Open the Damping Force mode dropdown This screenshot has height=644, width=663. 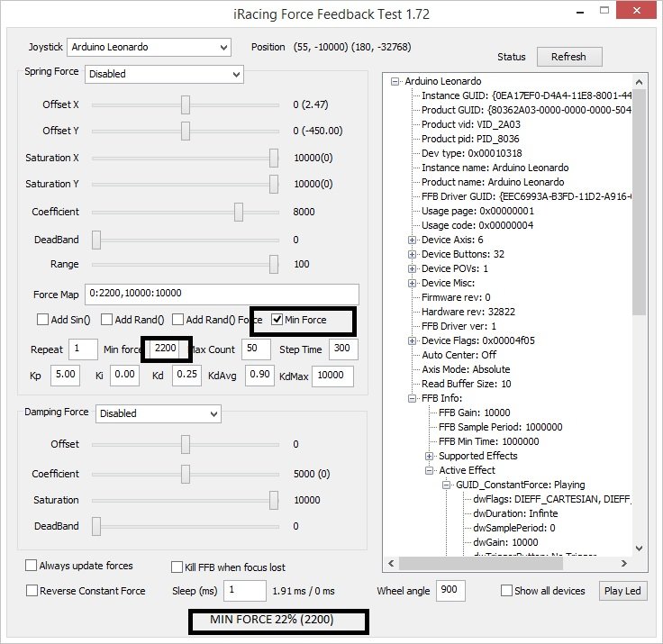pyautogui.click(x=158, y=413)
